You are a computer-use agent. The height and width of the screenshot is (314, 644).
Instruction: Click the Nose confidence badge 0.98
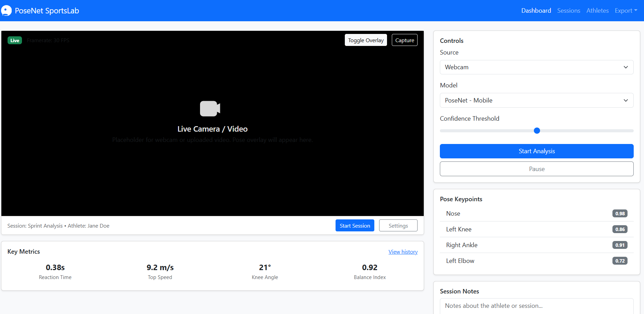coord(620,214)
